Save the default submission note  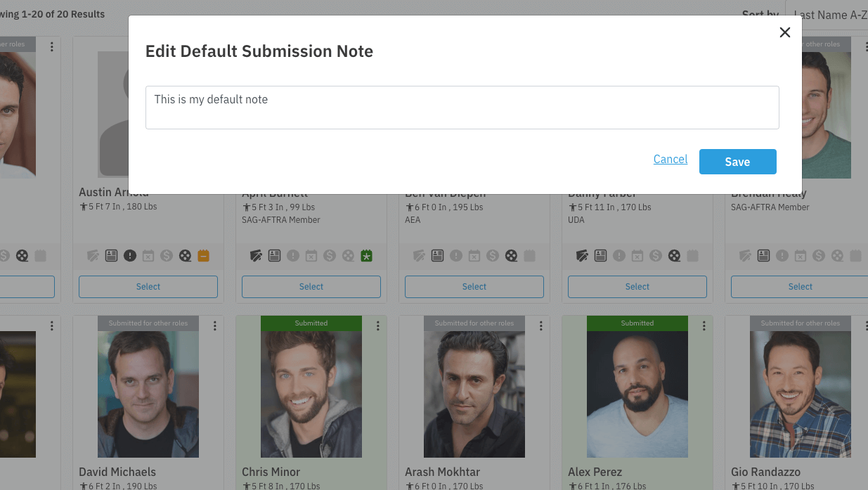pyautogui.click(x=737, y=161)
